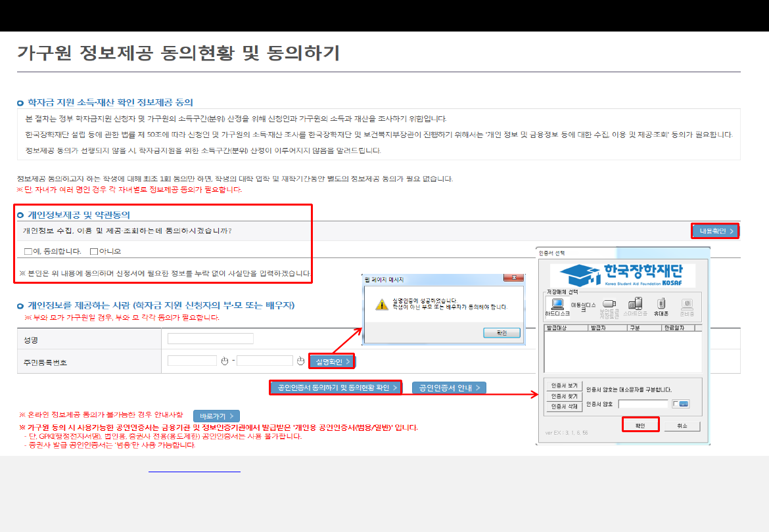Image resolution: width=769 pixels, height=532 pixels.
Task: Click 인증서 보기 view certificate button
Action: 564,386
